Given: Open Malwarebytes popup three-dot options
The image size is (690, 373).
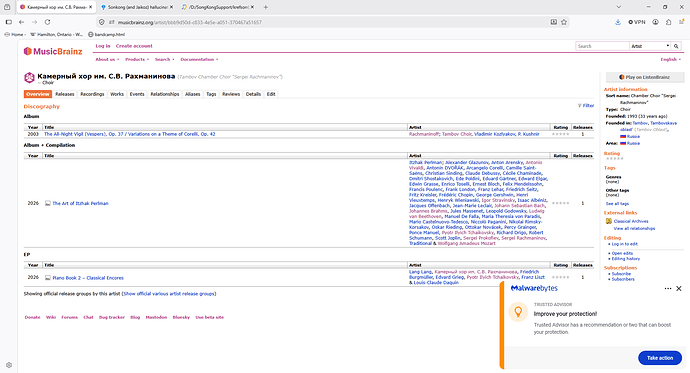Looking at the screenshot, I should pos(668,289).
